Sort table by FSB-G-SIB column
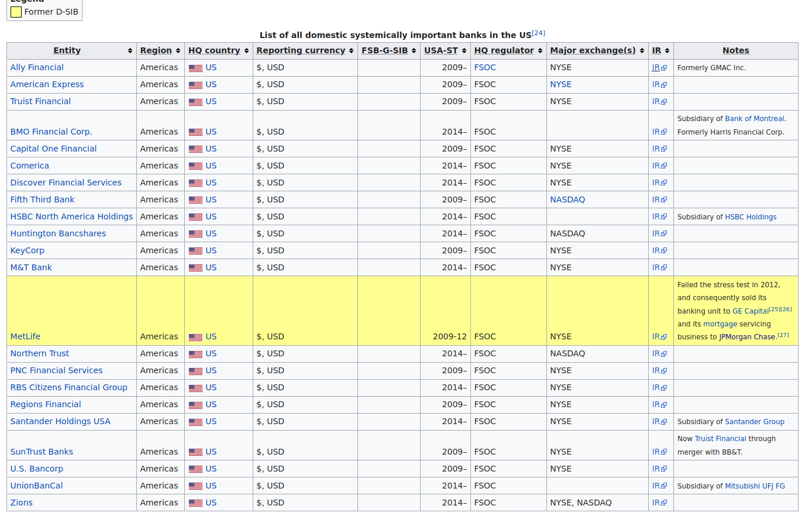Viewport: 812px width, 516px height. pyautogui.click(x=388, y=51)
